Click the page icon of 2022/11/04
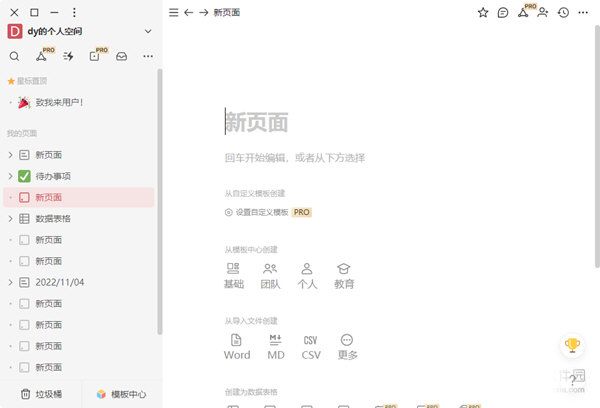Screen dimensions: 600x408 pyautogui.click(x=24, y=282)
